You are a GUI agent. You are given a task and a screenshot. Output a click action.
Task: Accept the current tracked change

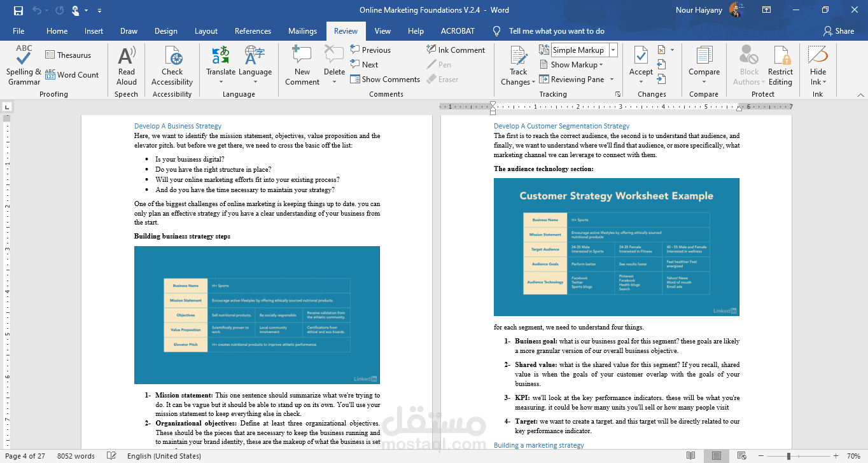coord(641,57)
